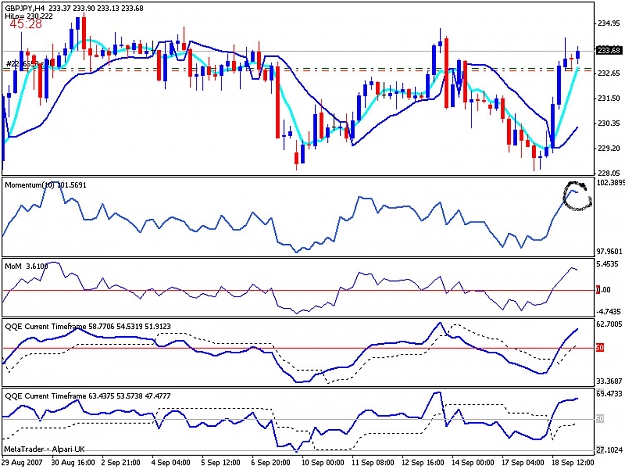Click the 6 Sep 20:00 time label
Screen dimensions: 625x469
271,463
